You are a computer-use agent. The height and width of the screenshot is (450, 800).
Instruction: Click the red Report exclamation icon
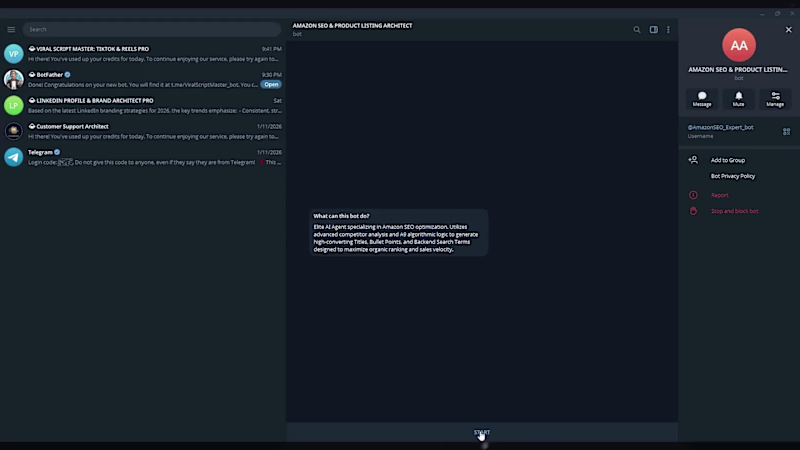coord(693,195)
